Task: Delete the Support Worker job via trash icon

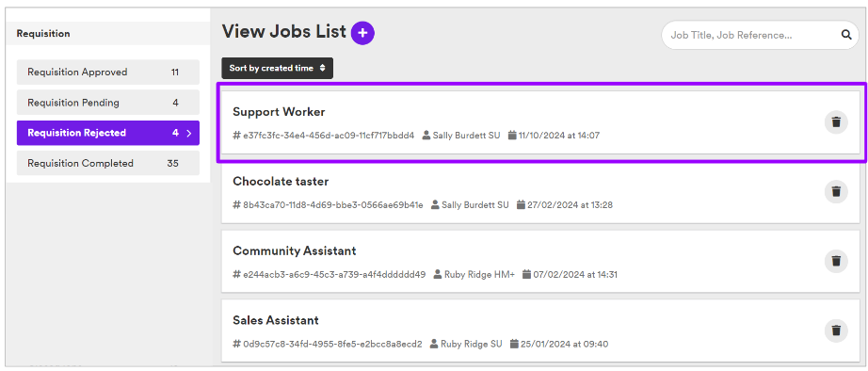Action: (836, 122)
